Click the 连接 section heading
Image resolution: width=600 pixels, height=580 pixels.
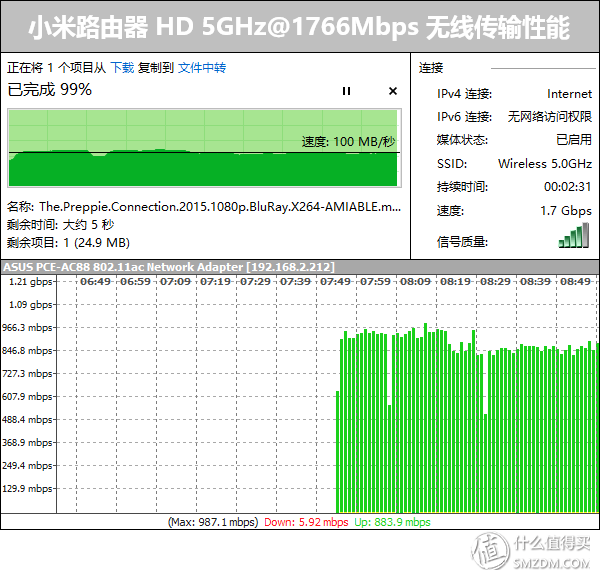(431, 68)
